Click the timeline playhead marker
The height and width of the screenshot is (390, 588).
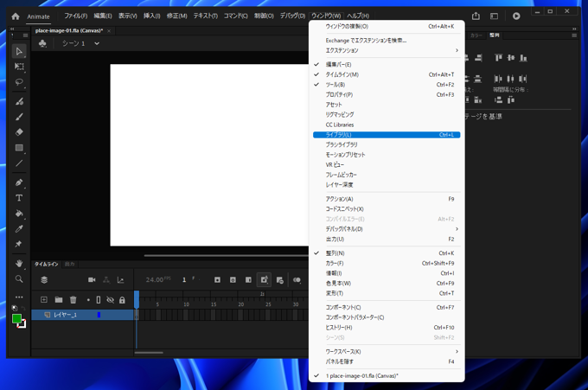click(x=137, y=299)
